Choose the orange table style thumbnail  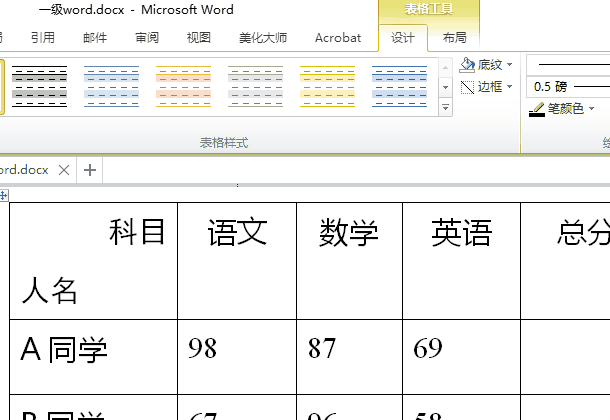coord(183,86)
